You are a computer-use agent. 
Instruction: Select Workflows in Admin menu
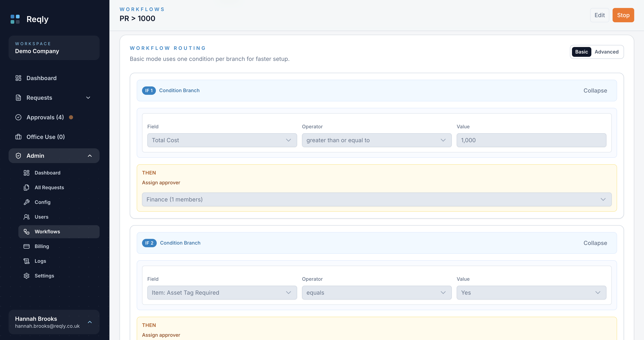point(59,232)
